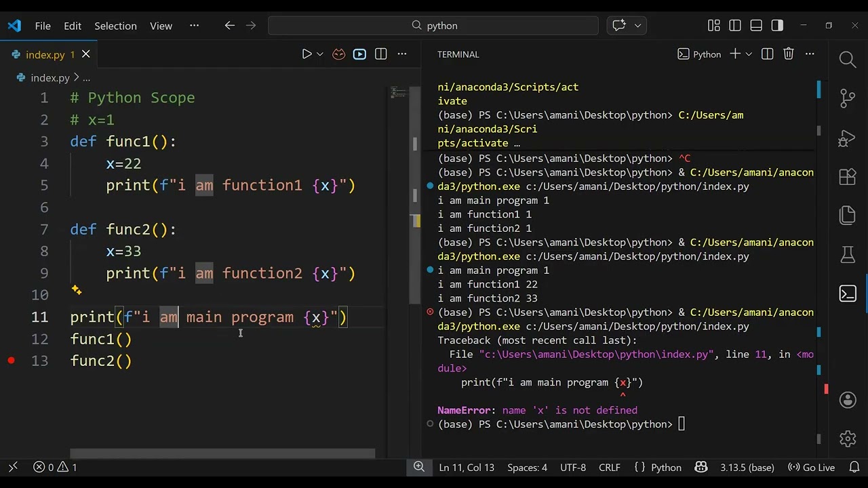Open the remote window indicator in status bar
The image size is (868, 488).
(13, 468)
